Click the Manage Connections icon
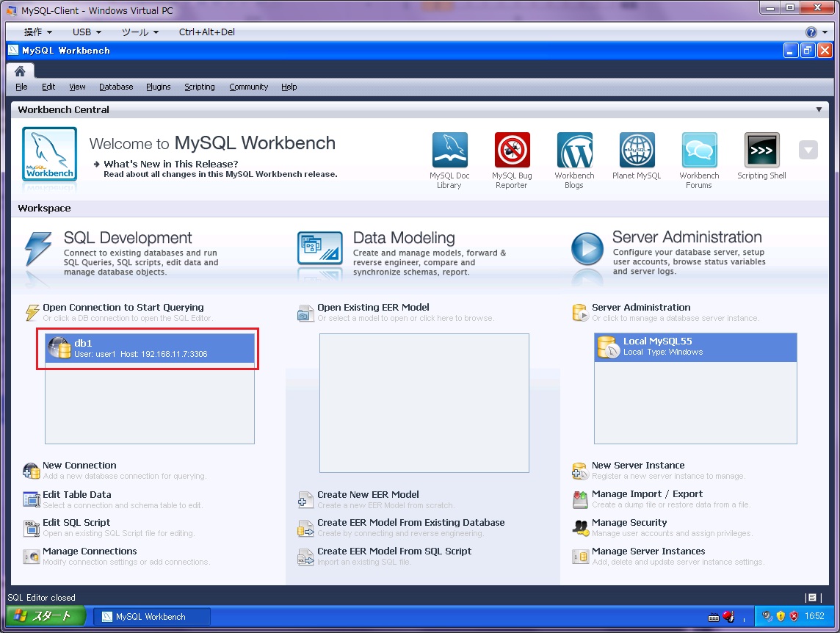840x633 pixels. click(x=31, y=557)
